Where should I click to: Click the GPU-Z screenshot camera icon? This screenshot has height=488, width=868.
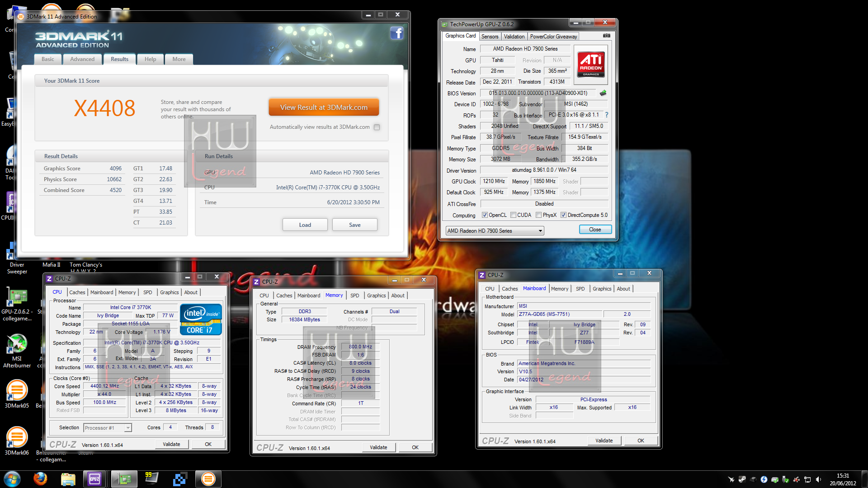click(606, 36)
